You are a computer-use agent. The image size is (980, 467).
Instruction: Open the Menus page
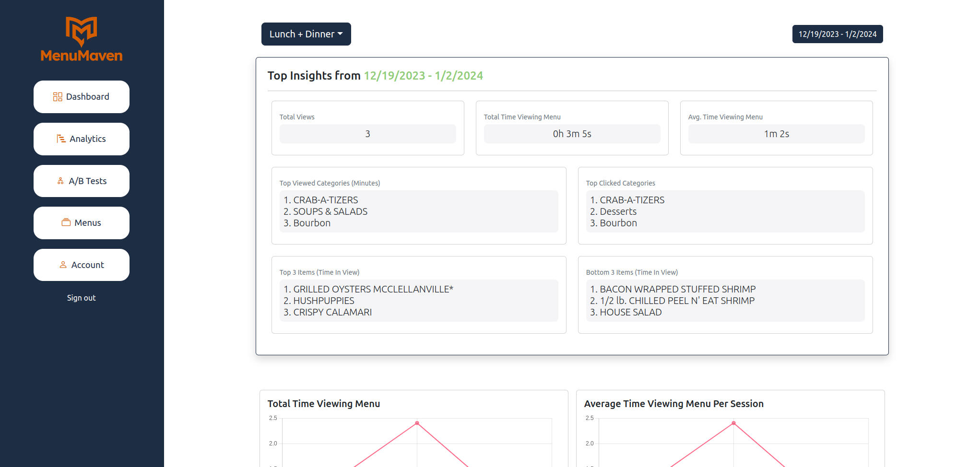[x=82, y=223]
